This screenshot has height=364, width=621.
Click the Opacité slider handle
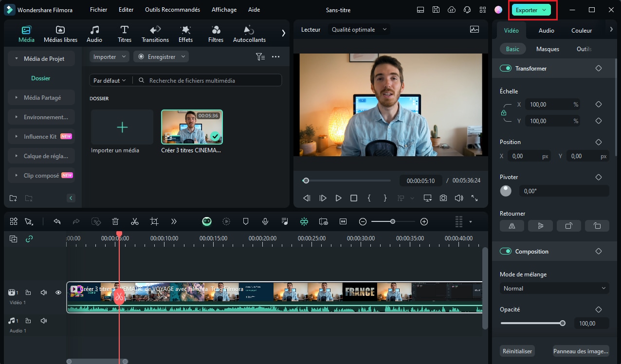pyautogui.click(x=563, y=323)
